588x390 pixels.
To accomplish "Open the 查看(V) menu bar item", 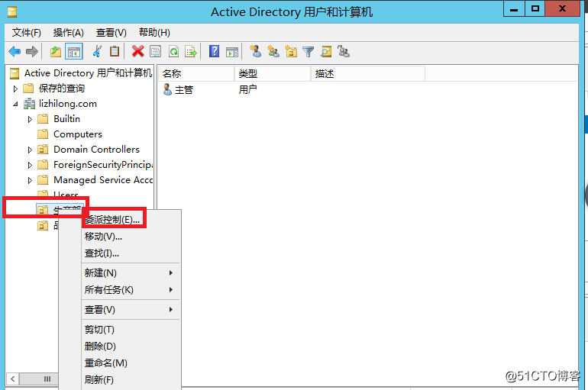I will click(x=111, y=33).
